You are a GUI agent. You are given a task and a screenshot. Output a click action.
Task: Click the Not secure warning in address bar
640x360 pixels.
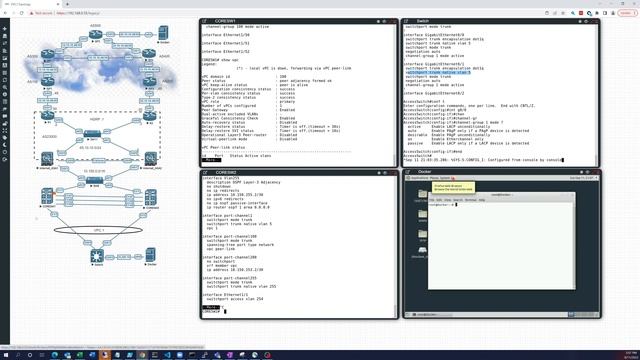41,13
